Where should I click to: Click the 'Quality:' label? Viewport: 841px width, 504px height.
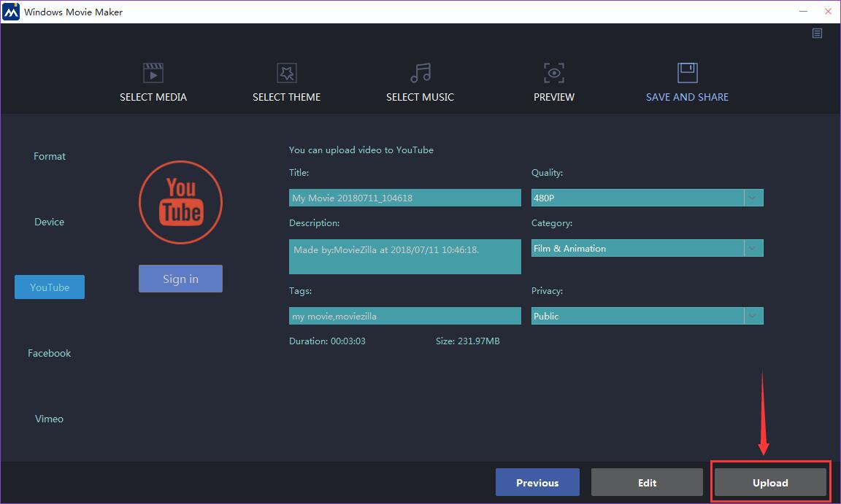pyautogui.click(x=547, y=172)
